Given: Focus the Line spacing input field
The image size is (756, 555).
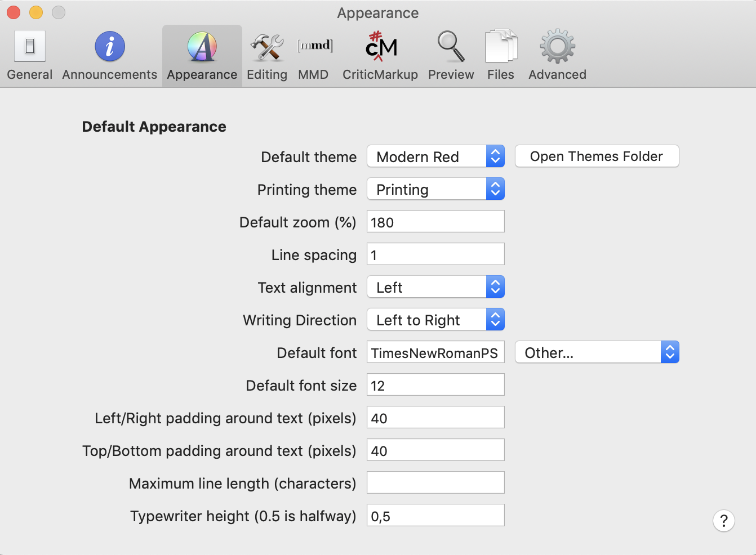Looking at the screenshot, I should (435, 254).
